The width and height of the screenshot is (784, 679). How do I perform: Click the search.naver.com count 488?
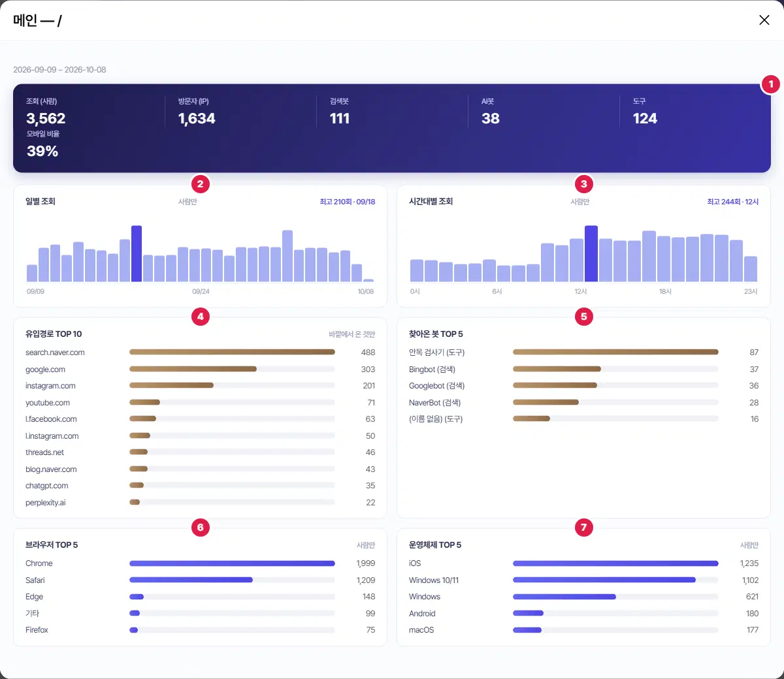tap(368, 353)
